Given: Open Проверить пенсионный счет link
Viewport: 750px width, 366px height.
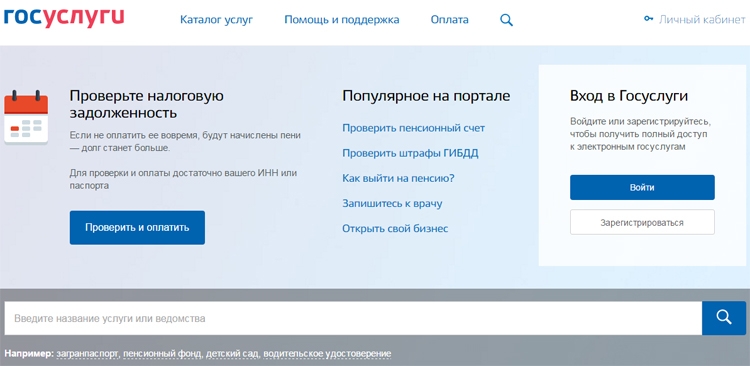Looking at the screenshot, I should click(413, 128).
